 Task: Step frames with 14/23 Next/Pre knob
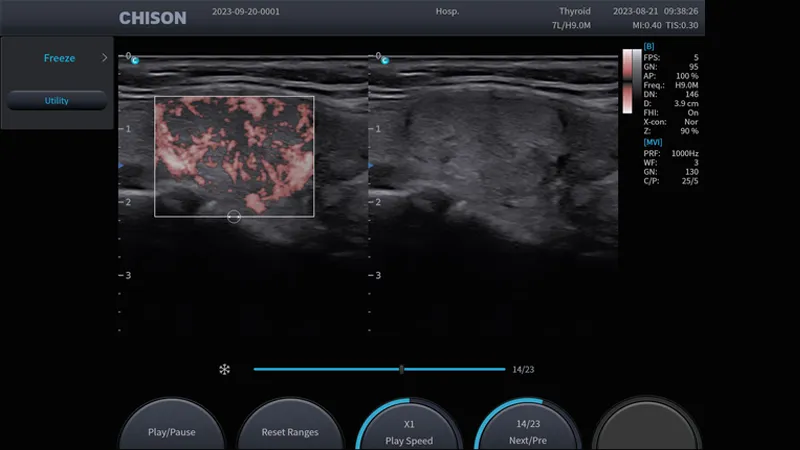point(528,424)
